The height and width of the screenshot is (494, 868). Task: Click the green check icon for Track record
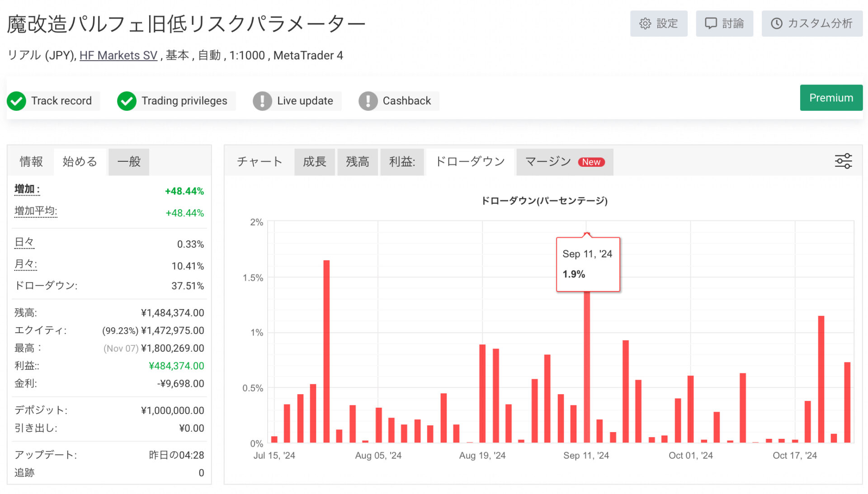tap(17, 101)
